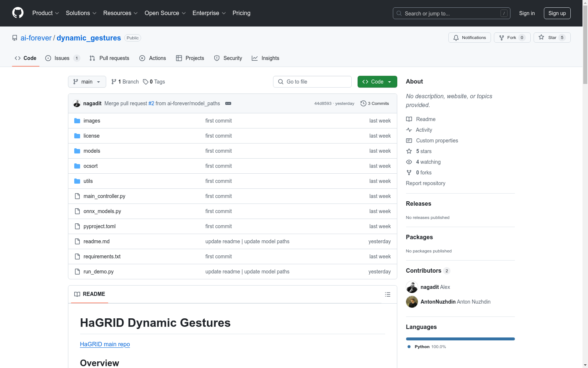Click the Search or jump to field
The height and width of the screenshot is (368, 588).
[452, 13]
